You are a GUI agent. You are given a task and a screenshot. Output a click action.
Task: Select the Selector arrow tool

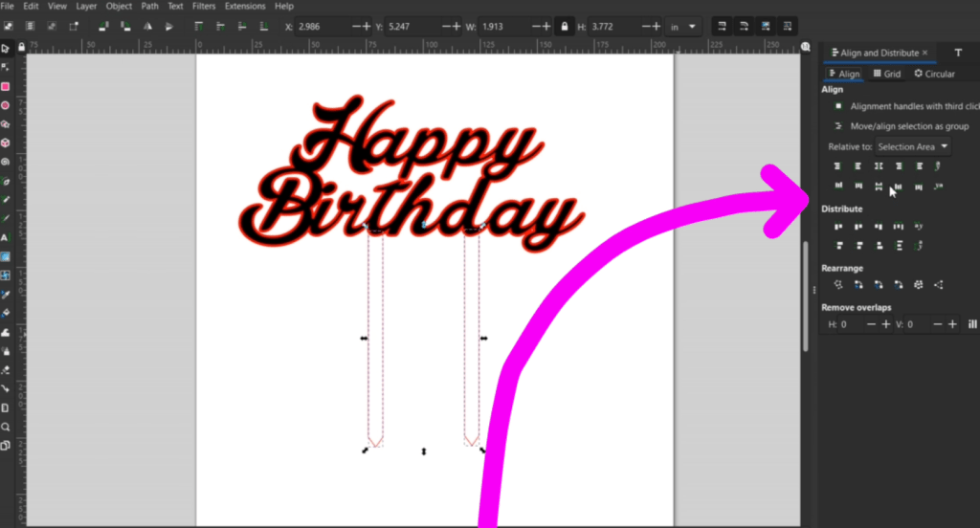point(5,48)
